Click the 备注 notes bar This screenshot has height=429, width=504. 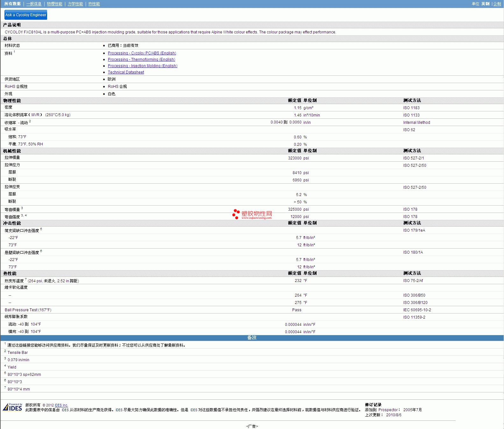pos(252,338)
